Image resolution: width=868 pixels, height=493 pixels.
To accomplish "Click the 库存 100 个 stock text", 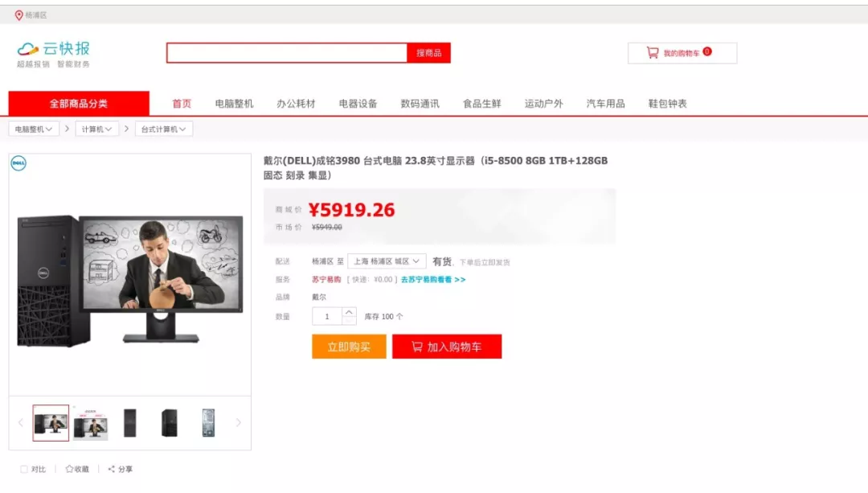I will pyautogui.click(x=383, y=317).
